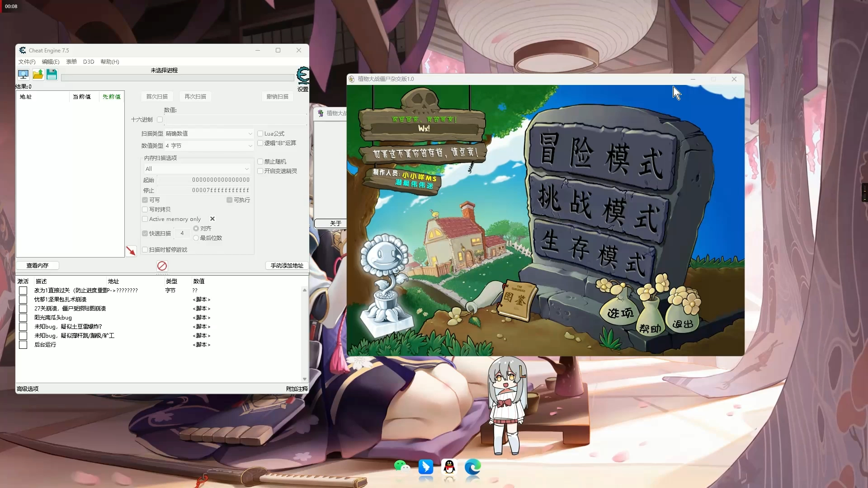Screen dimensions: 868x488
Task: Select 生存模式 survival mode on tombstone
Action: pyautogui.click(x=593, y=252)
